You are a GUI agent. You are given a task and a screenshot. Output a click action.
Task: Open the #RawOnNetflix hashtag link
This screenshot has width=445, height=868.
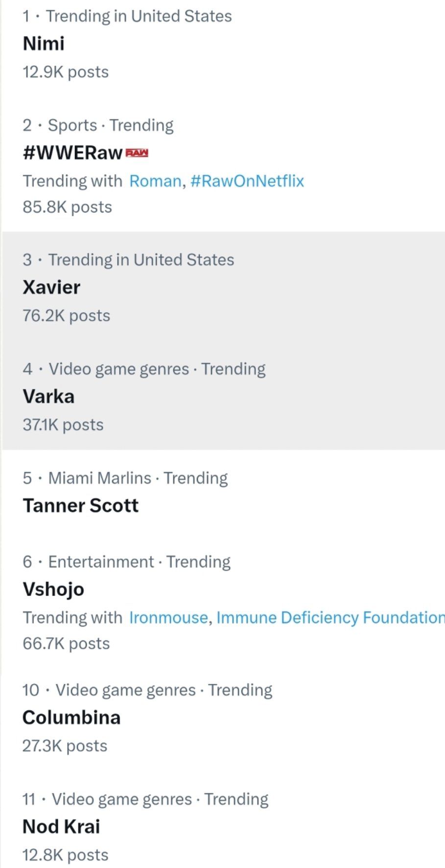247,181
